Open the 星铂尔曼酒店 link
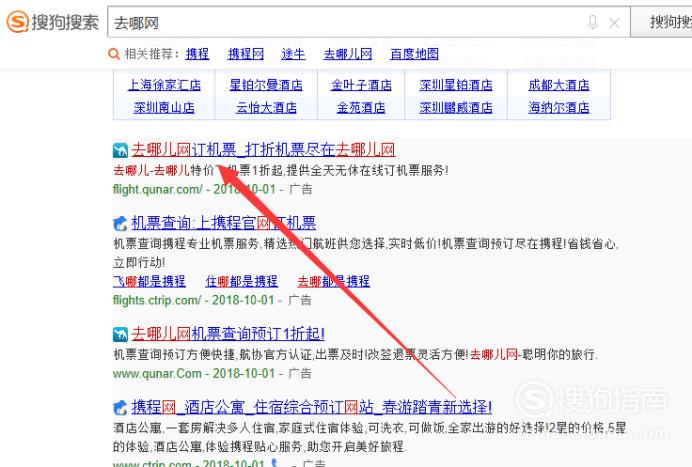The image size is (692, 467). pyautogui.click(x=266, y=85)
